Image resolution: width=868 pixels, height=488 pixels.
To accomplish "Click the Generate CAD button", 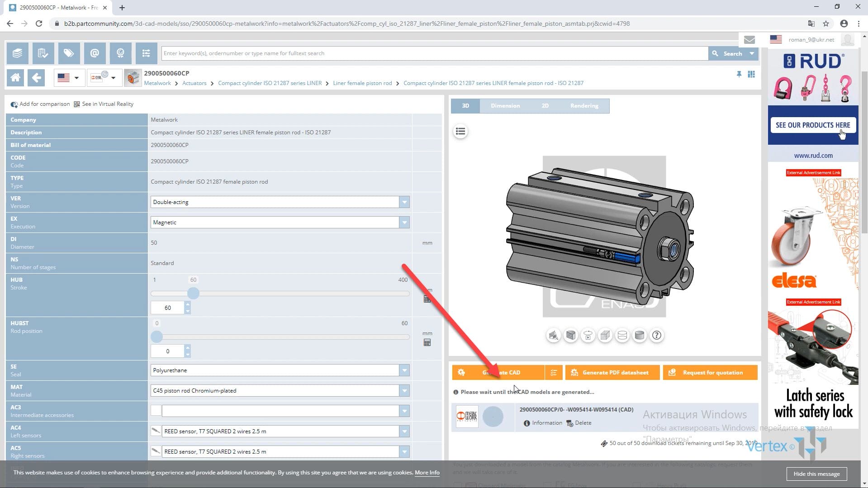I will [498, 373].
